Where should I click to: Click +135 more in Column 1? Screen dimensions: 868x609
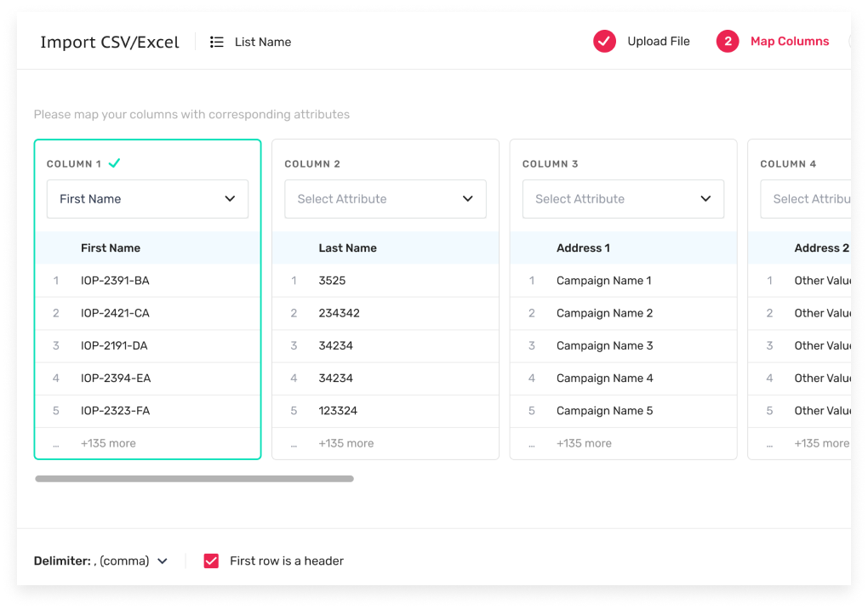click(109, 443)
